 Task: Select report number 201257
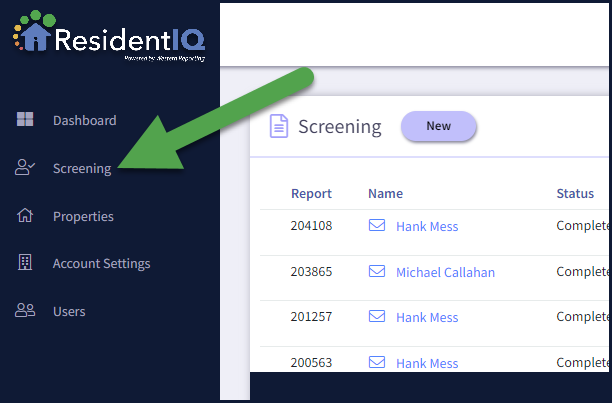click(x=311, y=316)
